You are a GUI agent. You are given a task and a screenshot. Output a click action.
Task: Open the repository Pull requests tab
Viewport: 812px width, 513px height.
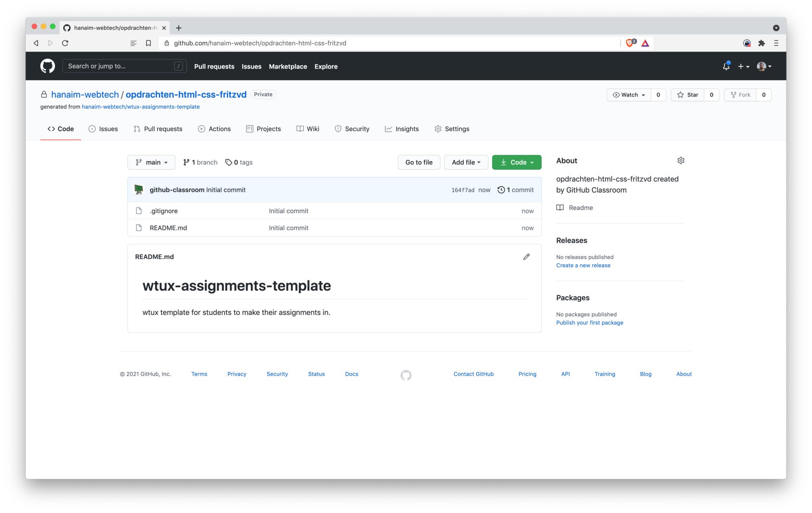[158, 129]
